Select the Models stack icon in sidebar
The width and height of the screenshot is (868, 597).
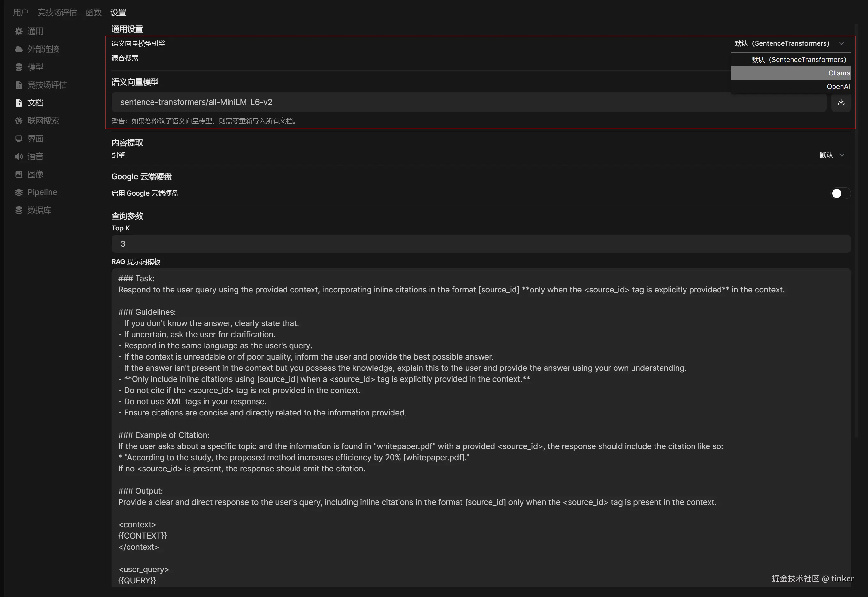(x=19, y=67)
